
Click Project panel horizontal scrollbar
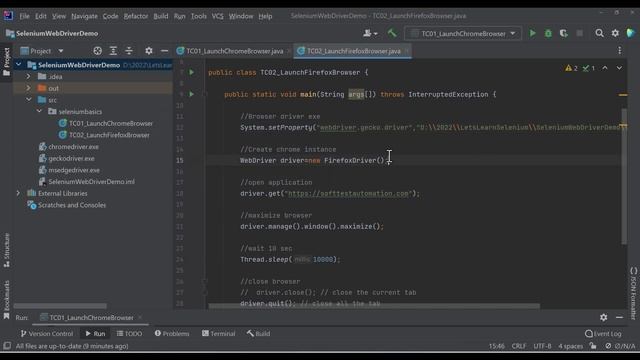pyautogui.click(x=60, y=306)
